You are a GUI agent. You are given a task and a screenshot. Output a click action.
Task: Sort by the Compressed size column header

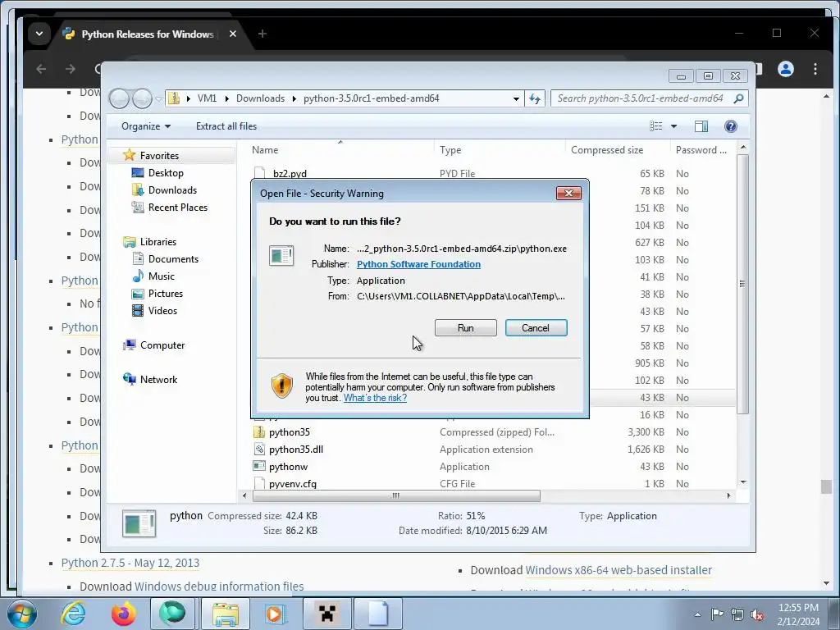607,151
